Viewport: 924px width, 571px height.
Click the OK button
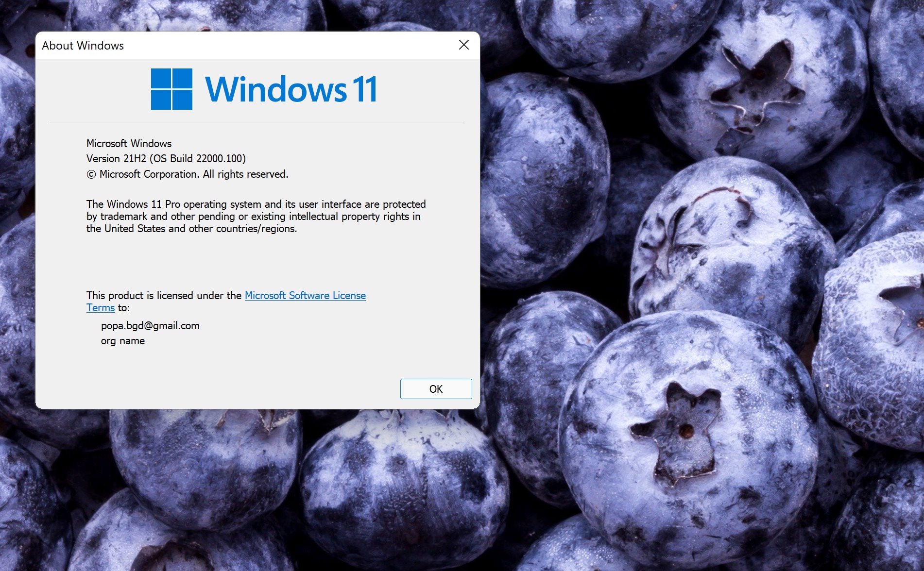[436, 389]
